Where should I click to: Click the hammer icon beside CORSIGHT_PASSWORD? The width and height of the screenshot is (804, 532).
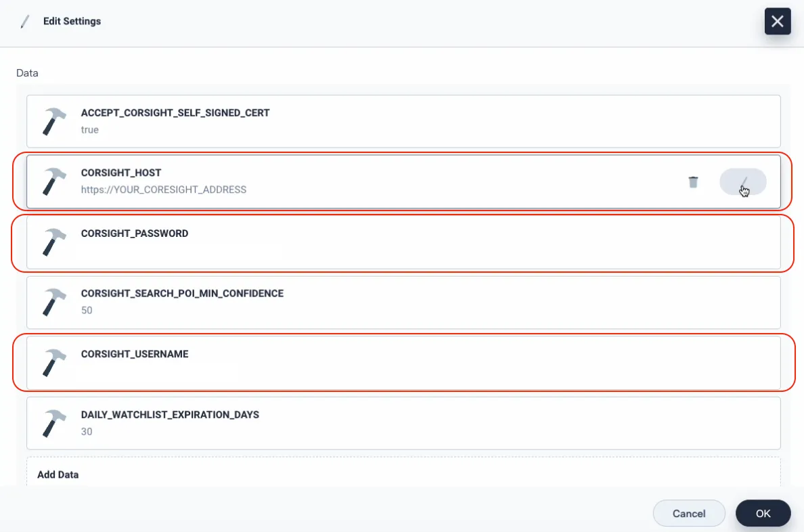coord(53,242)
